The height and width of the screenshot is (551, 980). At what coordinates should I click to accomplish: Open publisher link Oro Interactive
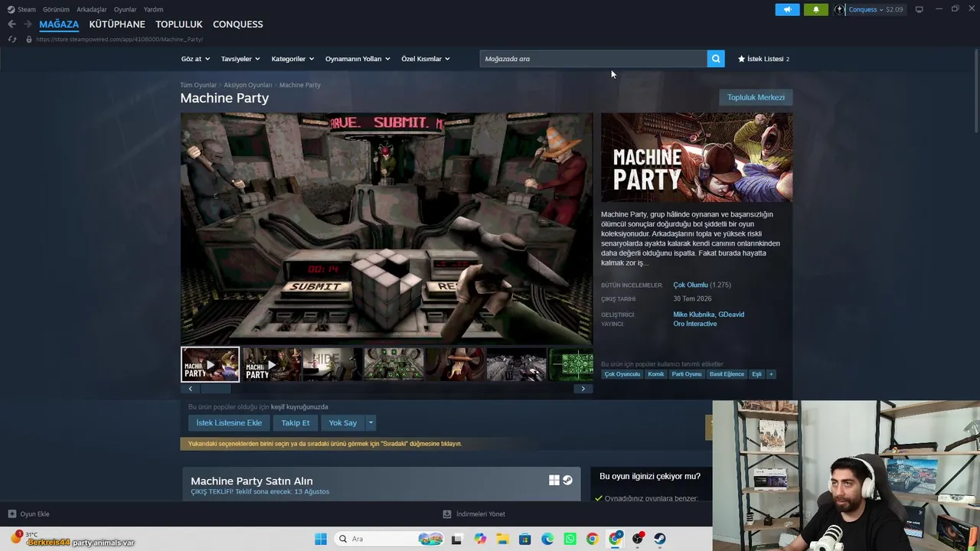click(695, 324)
